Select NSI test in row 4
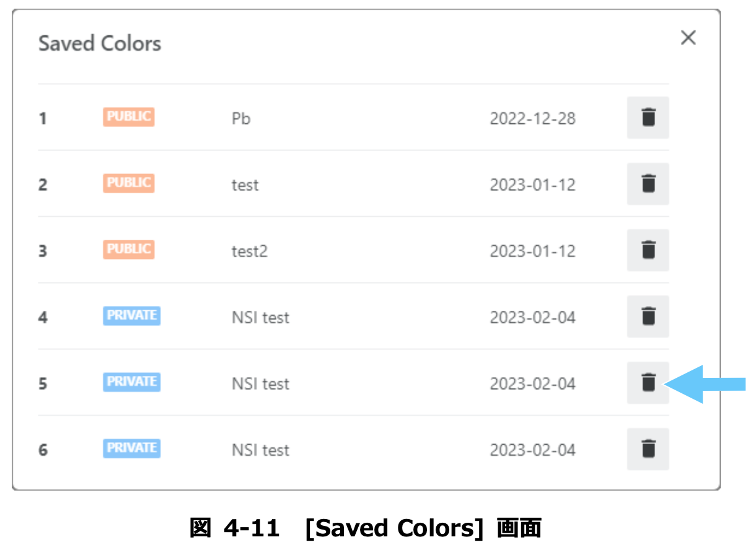The height and width of the screenshot is (550, 756). click(x=261, y=317)
